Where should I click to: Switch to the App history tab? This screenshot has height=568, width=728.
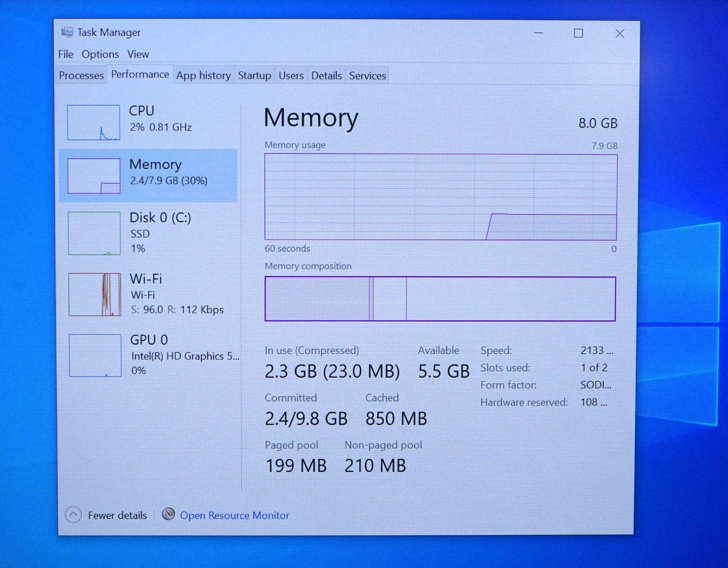coord(203,76)
